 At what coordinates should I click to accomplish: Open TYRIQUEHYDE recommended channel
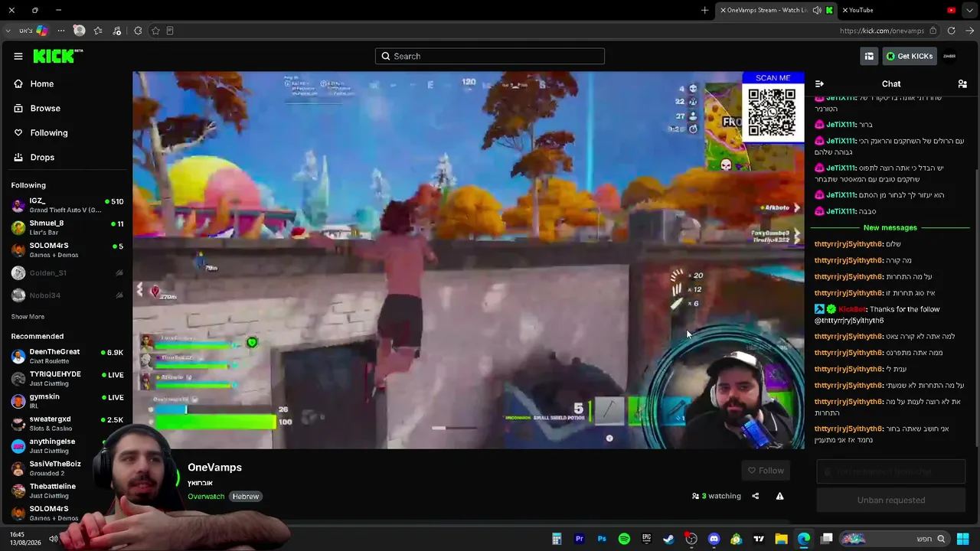[67, 378]
